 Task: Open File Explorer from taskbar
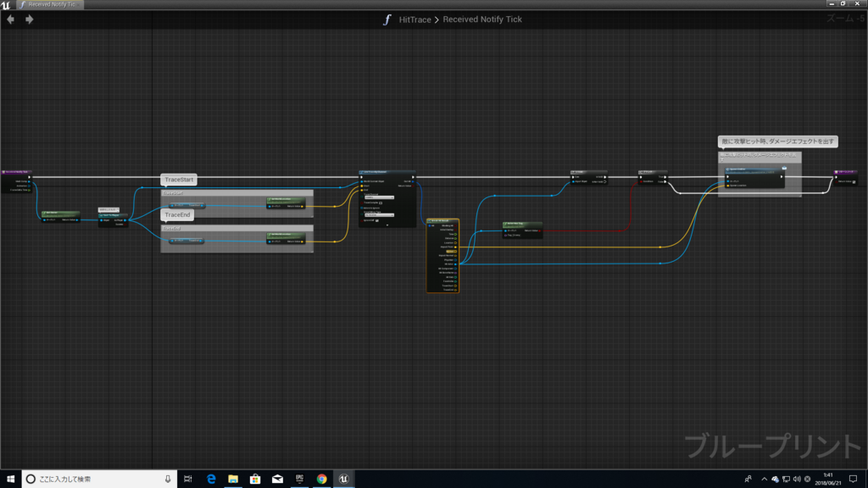tap(233, 479)
